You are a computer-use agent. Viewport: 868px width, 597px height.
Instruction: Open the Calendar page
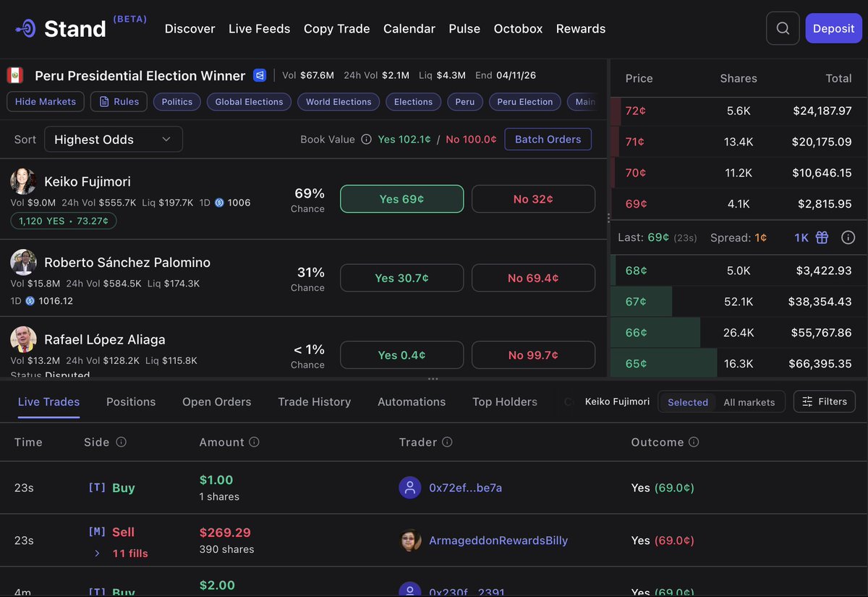[409, 29]
